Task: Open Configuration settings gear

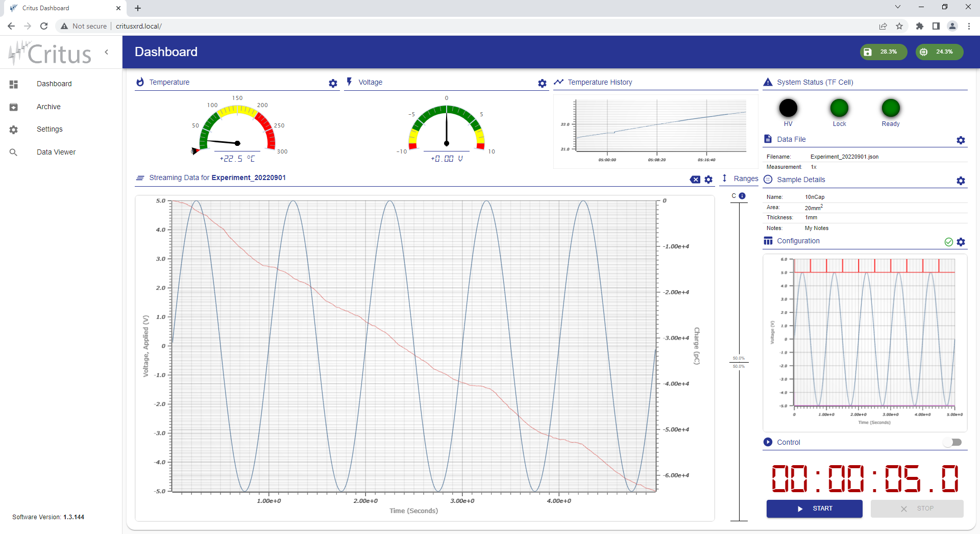Action: coord(961,242)
